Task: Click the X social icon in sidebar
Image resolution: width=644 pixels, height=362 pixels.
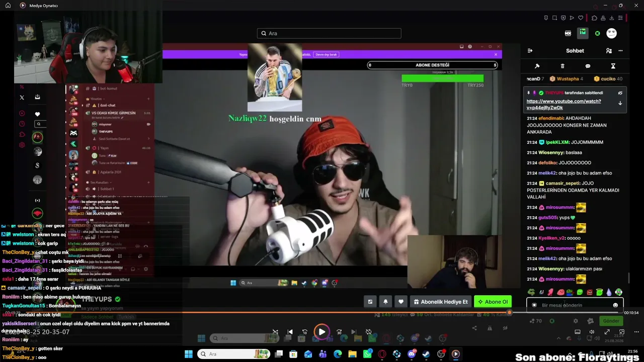Action: (22, 98)
